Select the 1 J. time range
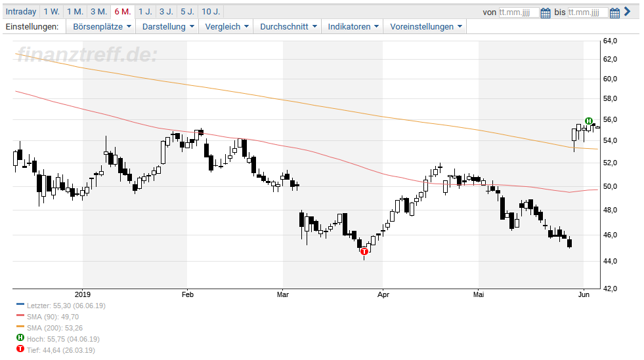Screen dimensions: 644x360 [145, 12]
